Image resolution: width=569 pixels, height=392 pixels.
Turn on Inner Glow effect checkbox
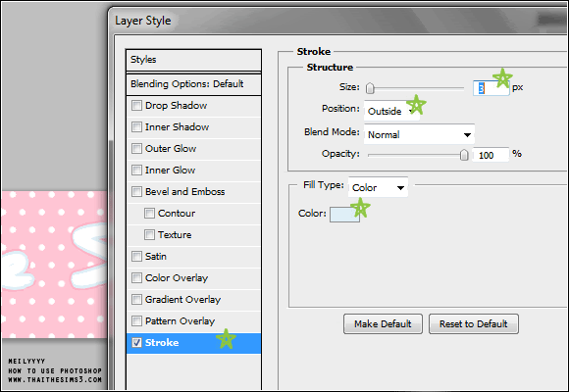click(136, 171)
